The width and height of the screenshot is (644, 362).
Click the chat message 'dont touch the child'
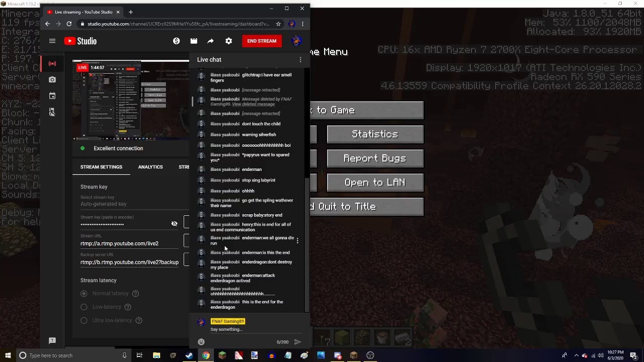[x=261, y=124]
